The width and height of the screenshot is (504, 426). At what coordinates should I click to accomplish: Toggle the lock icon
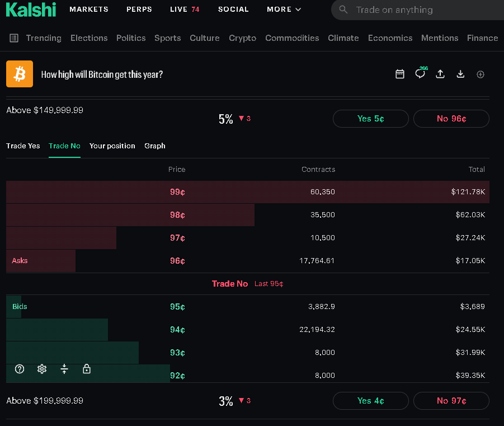pyautogui.click(x=87, y=369)
